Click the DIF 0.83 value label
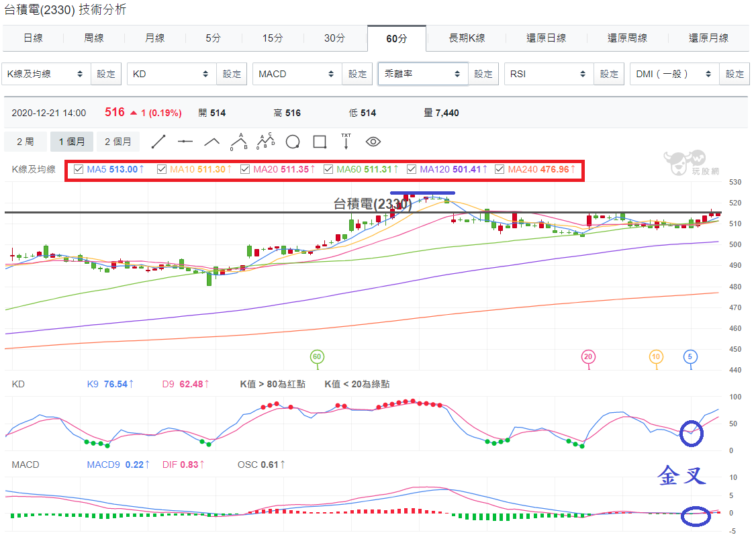This screenshot has width=756, height=535. coord(183,465)
